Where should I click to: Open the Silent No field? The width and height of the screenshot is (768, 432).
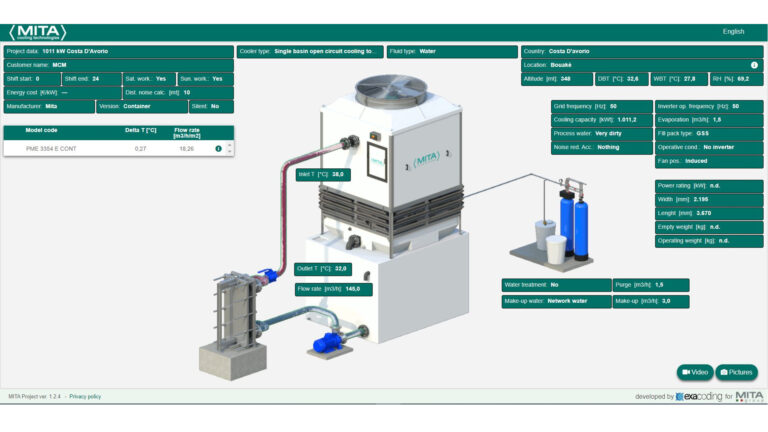pyautogui.click(x=211, y=106)
